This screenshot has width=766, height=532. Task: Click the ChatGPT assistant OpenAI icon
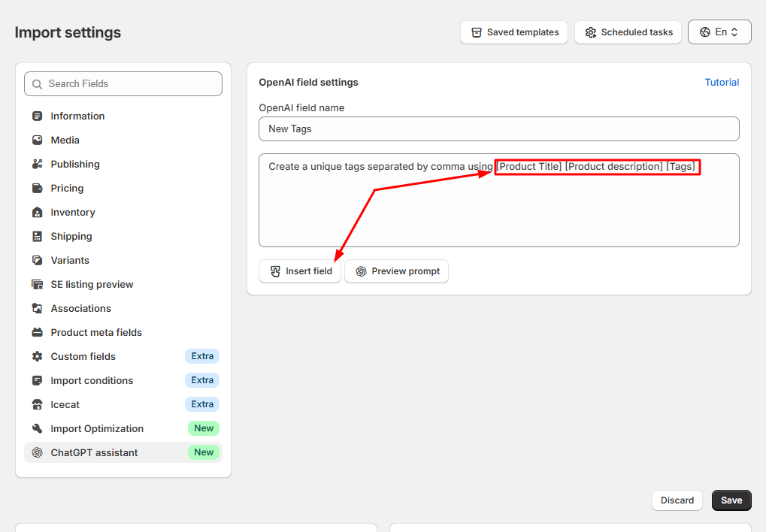tap(37, 452)
